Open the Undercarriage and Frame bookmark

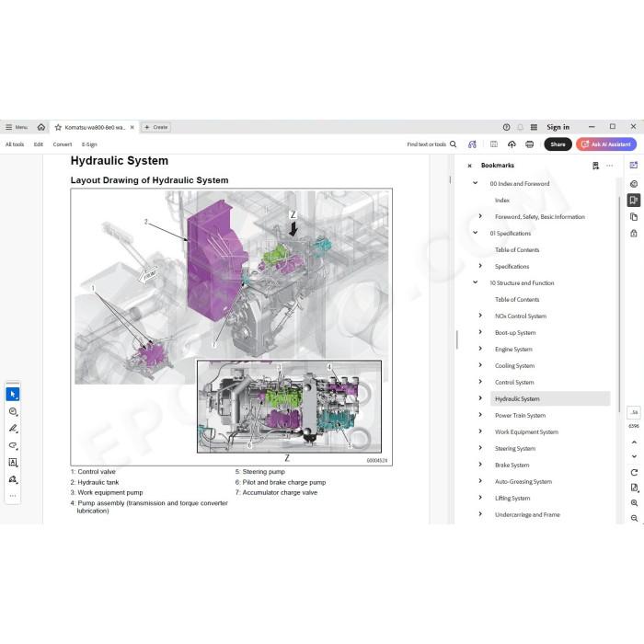pyautogui.click(x=527, y=514)
